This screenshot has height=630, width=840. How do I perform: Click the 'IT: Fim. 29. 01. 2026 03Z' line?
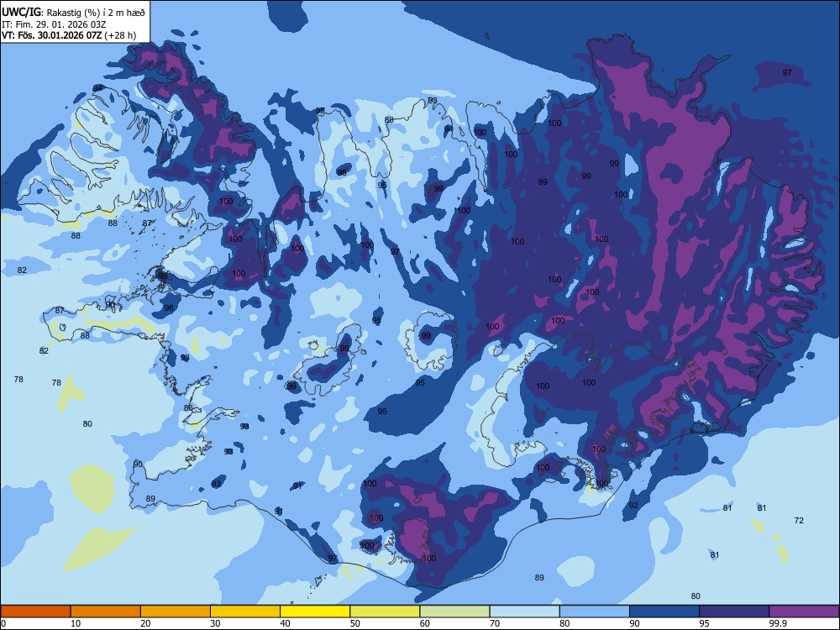(x=54, y=24)
